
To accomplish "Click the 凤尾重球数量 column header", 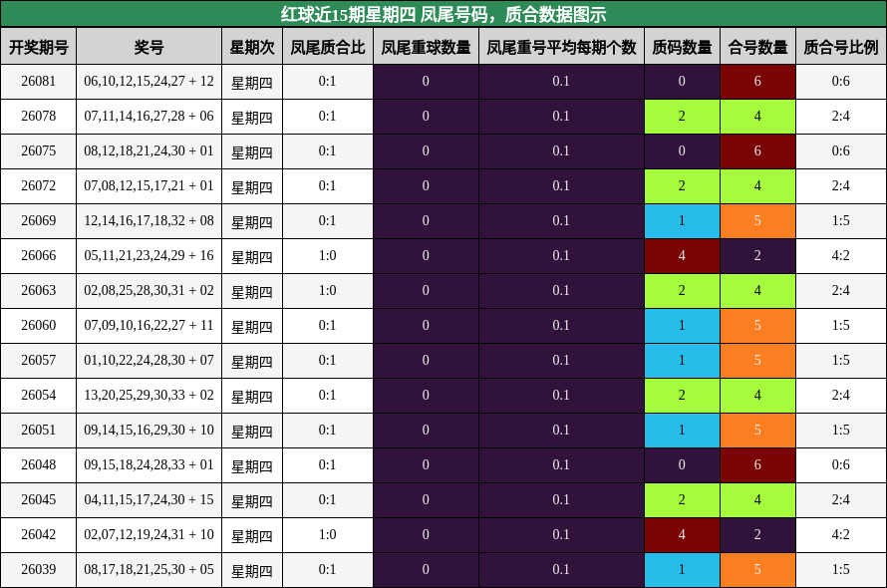I will click(426, 47).
